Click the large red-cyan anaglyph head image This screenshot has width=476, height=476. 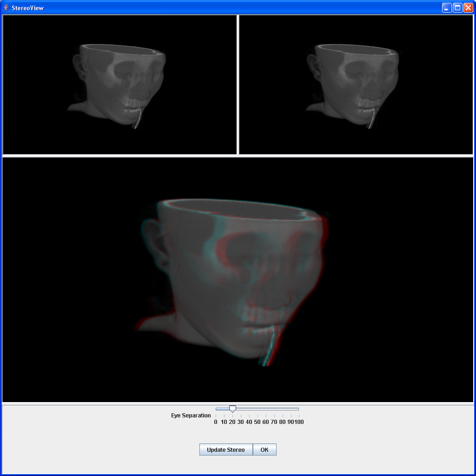238,279
